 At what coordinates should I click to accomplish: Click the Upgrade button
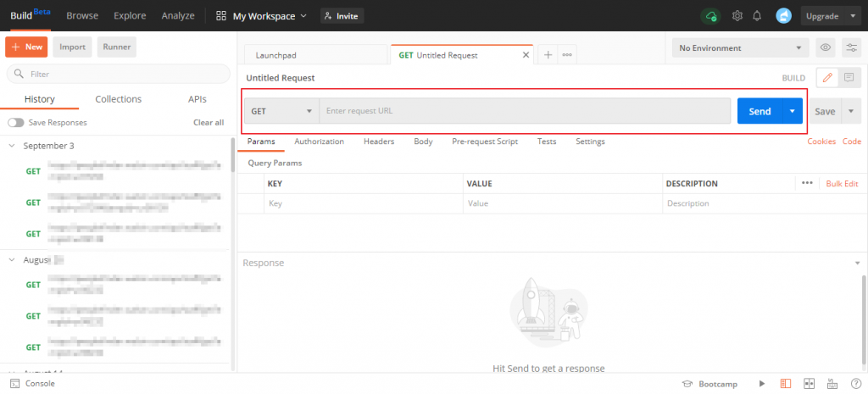pyautogui.click(x=822, y=16)
